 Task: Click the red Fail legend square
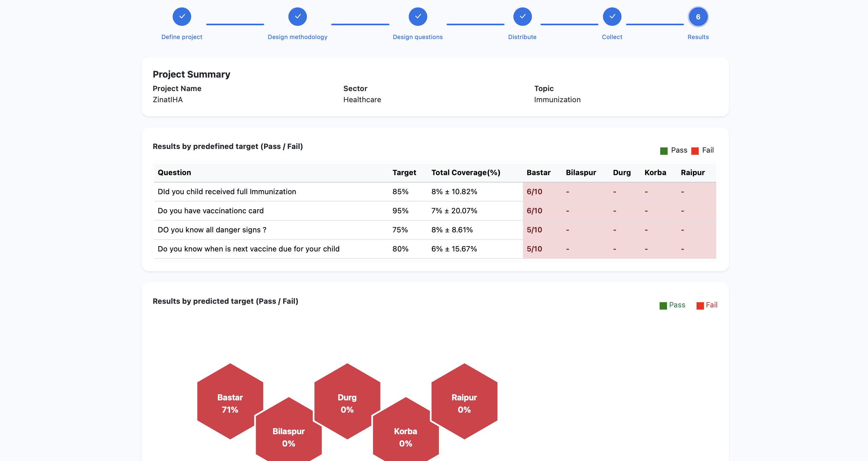[695, 150]
